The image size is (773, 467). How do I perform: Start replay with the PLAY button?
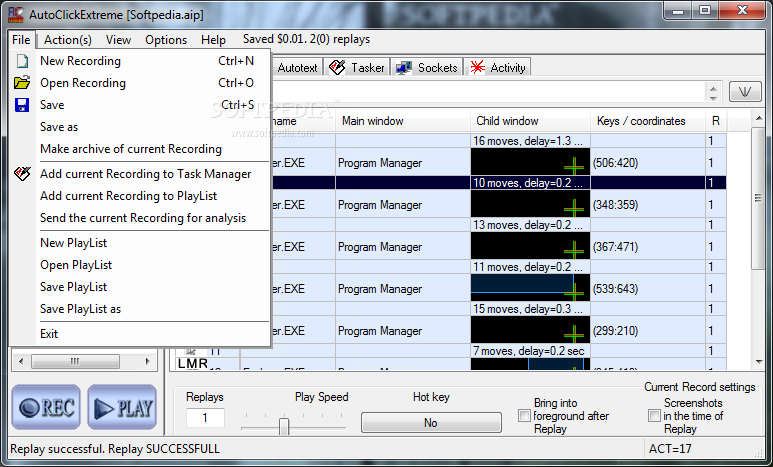pyautogui.click(x=122, y=407)
